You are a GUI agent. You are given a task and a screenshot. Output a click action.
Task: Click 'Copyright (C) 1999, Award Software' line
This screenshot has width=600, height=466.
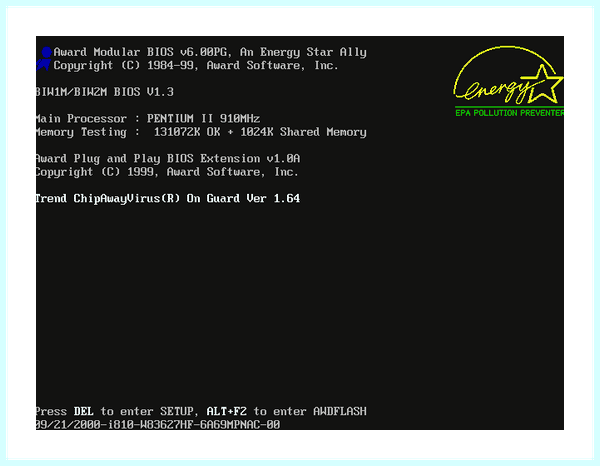point(167,172)
